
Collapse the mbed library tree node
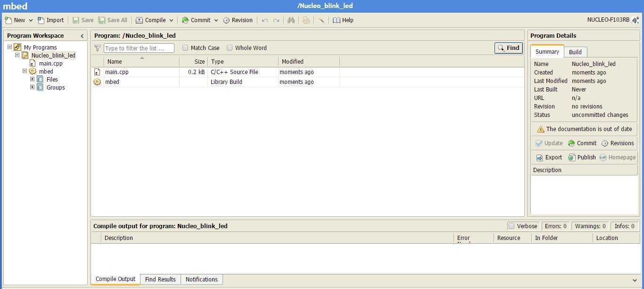click(25, 71)
